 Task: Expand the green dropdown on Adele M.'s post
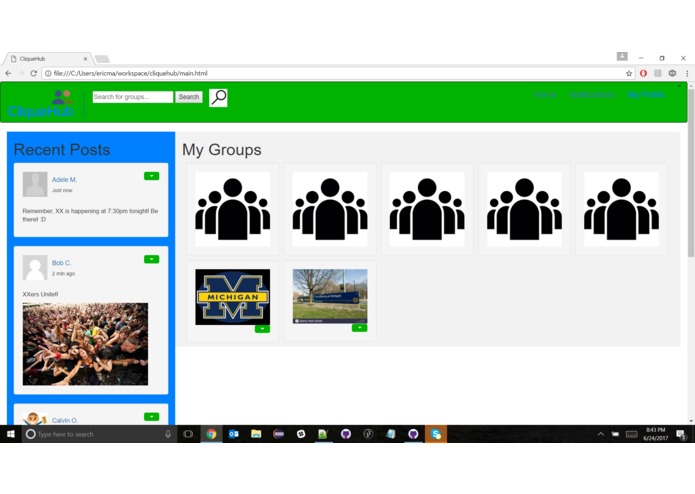pos(152,176)
